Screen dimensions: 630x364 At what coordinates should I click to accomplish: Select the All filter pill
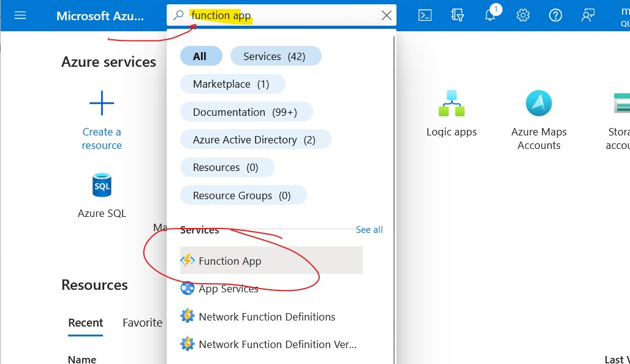pyautogui.click(x=201, y=56)
